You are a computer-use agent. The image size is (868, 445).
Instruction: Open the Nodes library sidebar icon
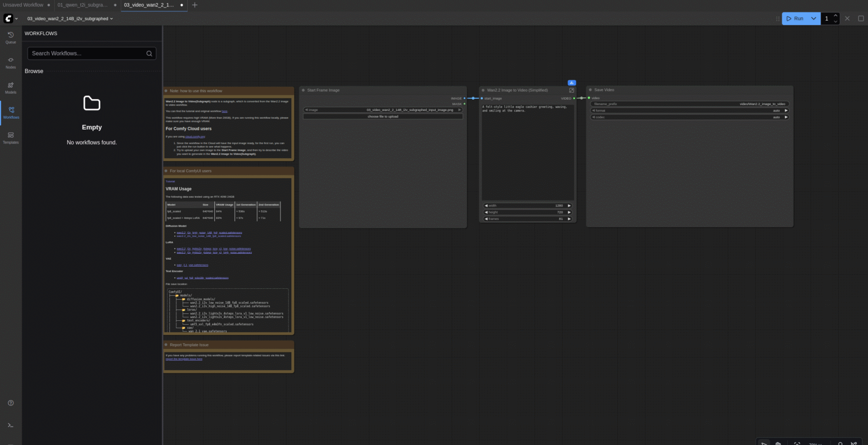[10, 62]
